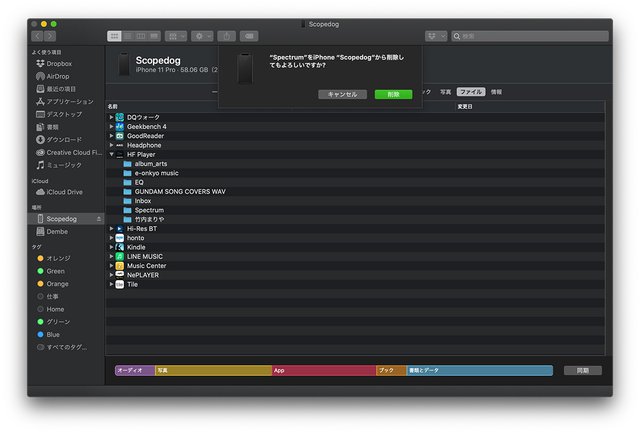The height and width of the screenshot is (433, 640).
Task: Click the red App storage bar segment
Action: pyautogui.click(x=323, y=370)
